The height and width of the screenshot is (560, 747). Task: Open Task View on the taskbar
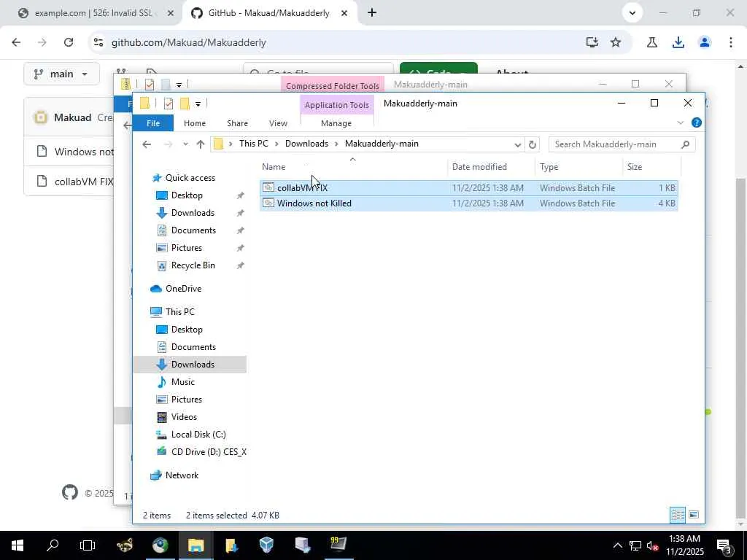click(x=88, y=545)
